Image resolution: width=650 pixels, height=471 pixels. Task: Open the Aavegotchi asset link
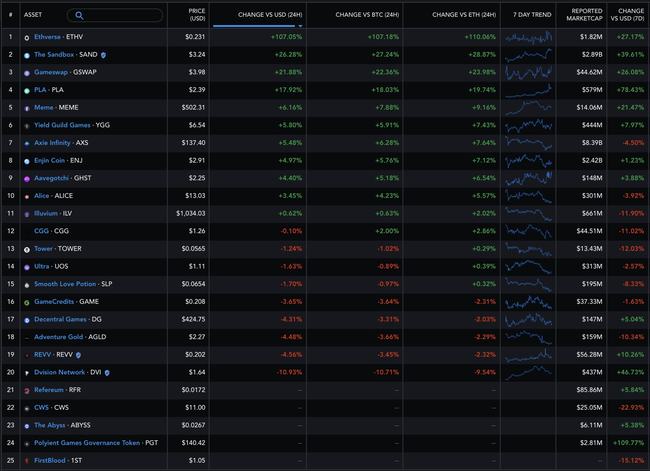click(x=51, y=178)
